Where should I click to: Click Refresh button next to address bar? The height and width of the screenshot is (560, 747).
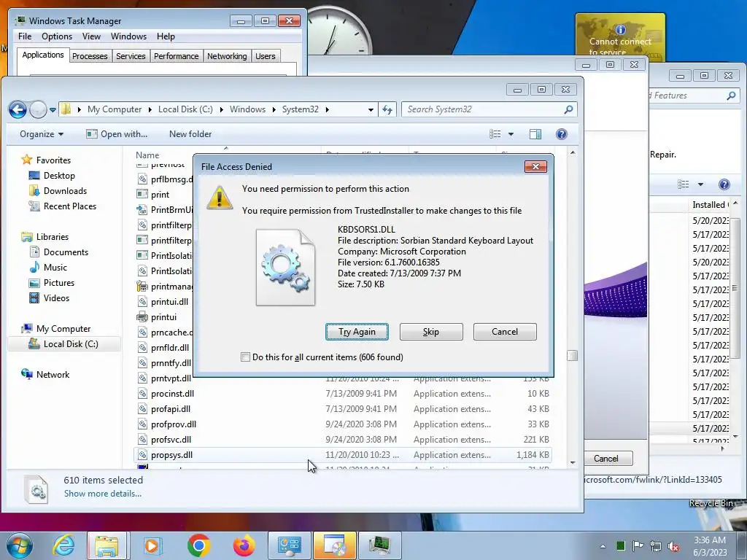click(x=387, y=109)
